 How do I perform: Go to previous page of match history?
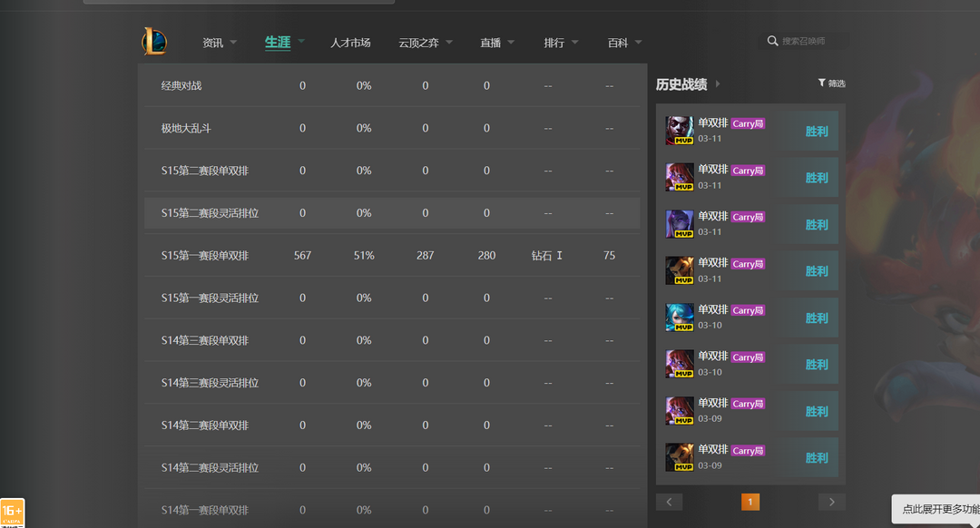pos(669,502)
